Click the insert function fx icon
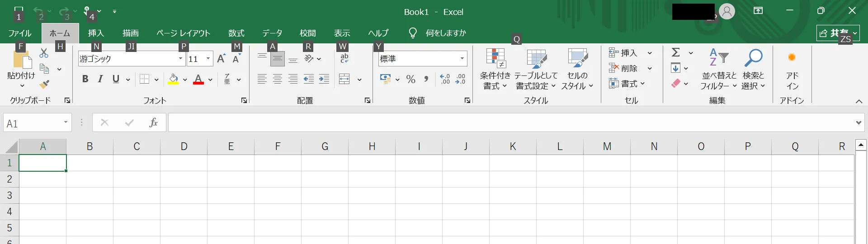868x244 pixels. (153, 122)
